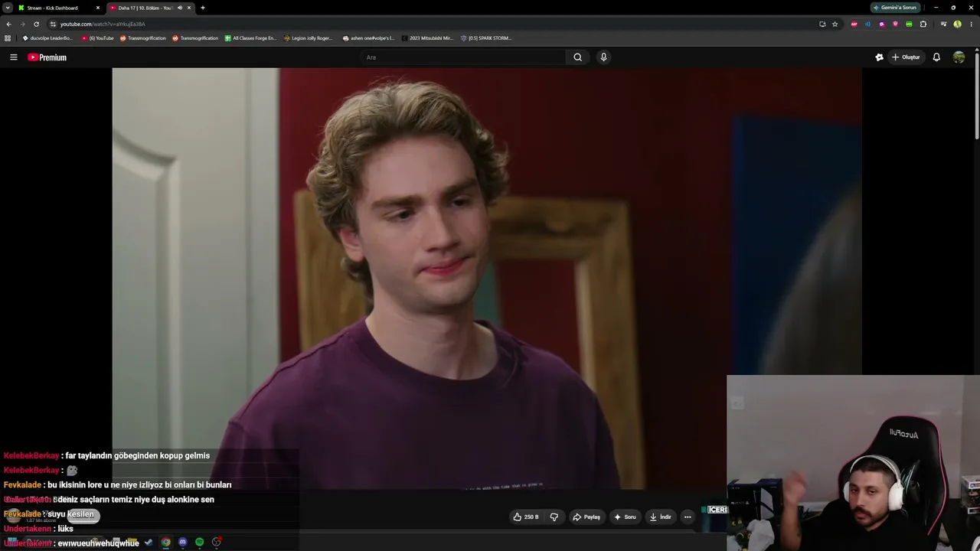Open All Classes Forge En... bookmark

click(250, 38)
